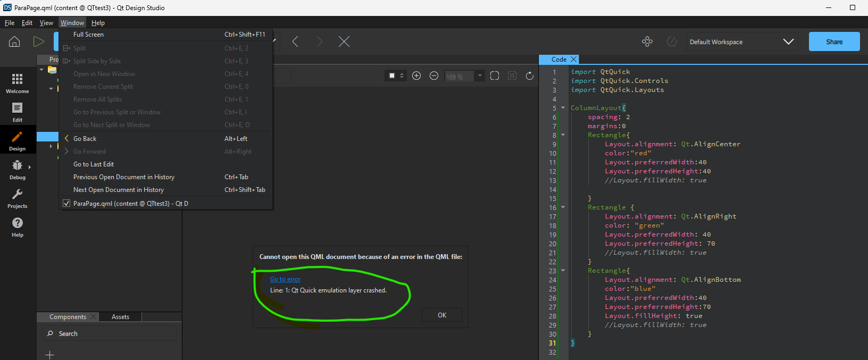Navigate back with the toolbar left arrow
Image resolution: width=868 pixels, height=360 pixels.
click(x=295, y=41)
